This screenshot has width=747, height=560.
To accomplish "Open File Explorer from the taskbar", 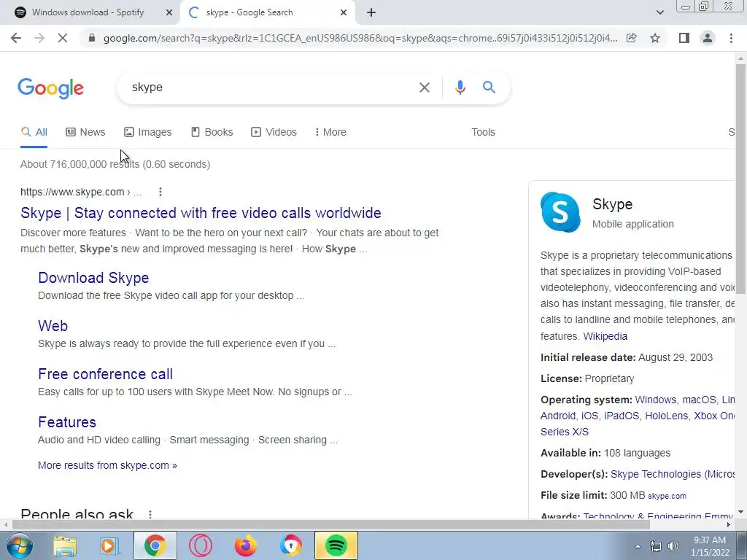I will (65, 545).
